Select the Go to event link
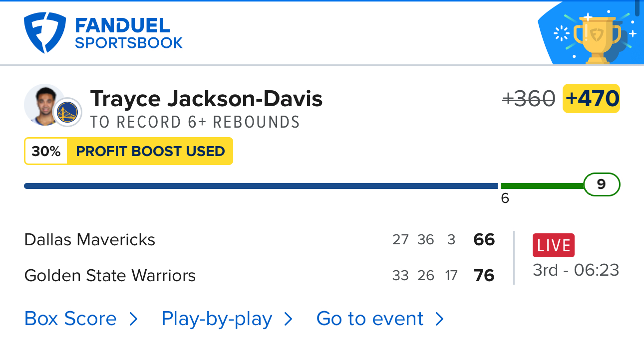 coord(370,319)
